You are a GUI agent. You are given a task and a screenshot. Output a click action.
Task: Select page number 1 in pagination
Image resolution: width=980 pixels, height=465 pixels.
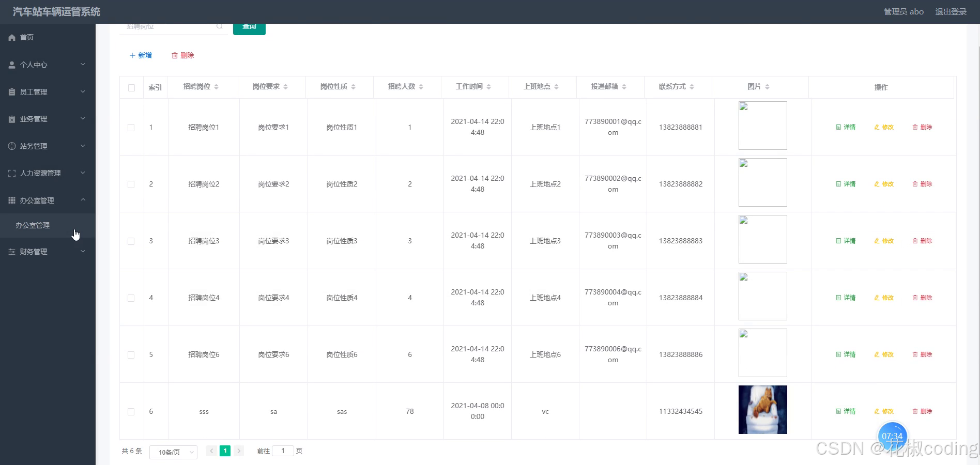pyautogui.click(x=225, y=451)
